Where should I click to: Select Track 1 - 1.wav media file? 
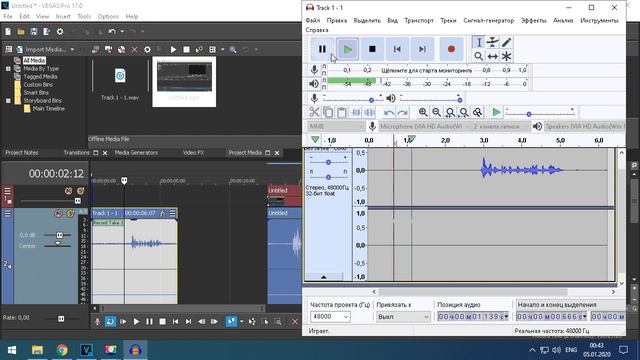click(x=120, y=81)
